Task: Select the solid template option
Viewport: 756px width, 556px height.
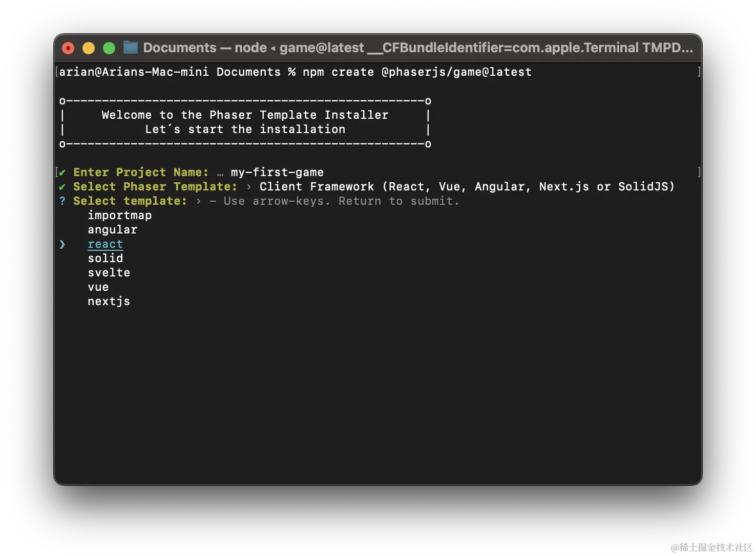Action: (105, 259)
